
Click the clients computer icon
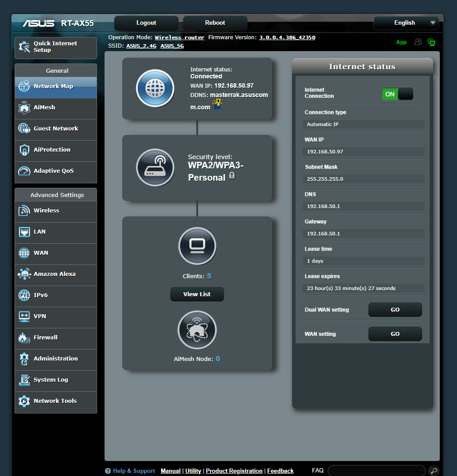coord(197,246)
